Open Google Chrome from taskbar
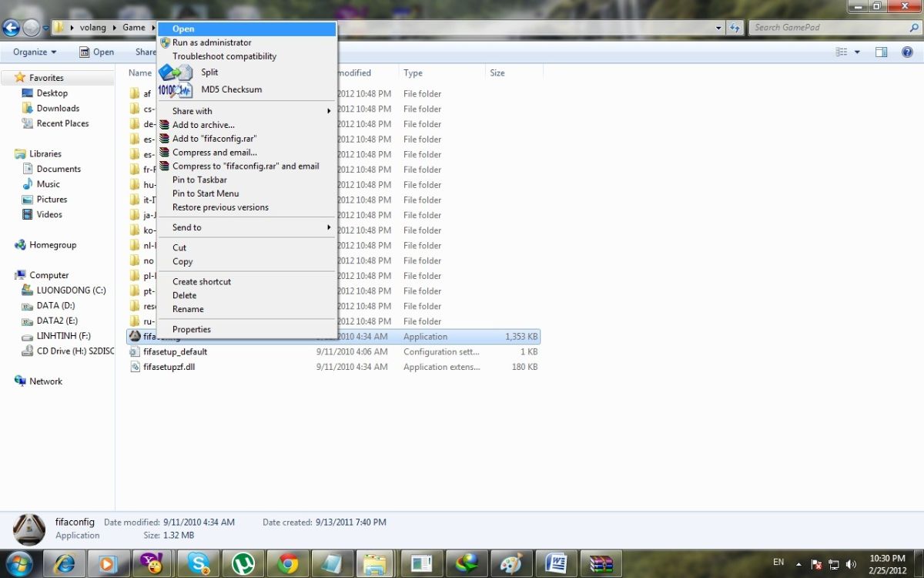The height and width of the screenshot is (578, 924). (x=289, y=564)
